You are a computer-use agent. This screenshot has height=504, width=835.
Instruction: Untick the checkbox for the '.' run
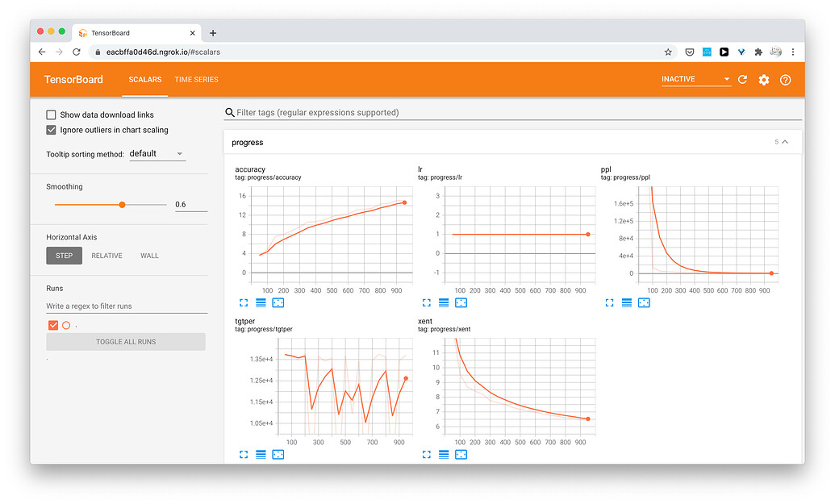(x=53, y=325)
